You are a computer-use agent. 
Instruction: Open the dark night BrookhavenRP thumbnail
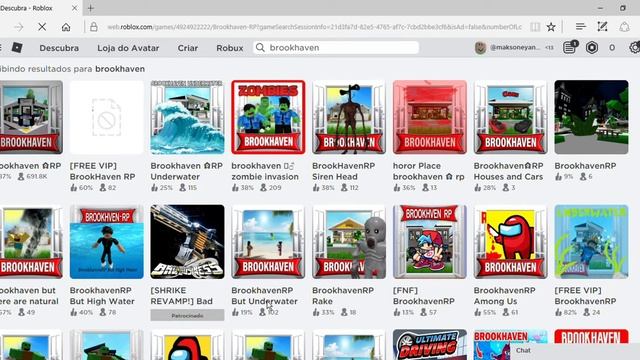[x=591, y=117]
